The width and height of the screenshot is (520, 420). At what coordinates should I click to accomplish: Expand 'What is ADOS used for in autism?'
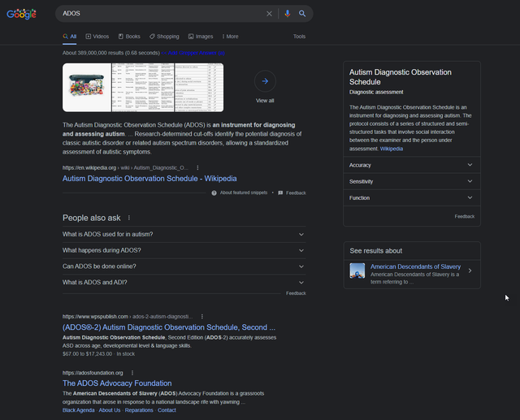[x=184, y=234]
